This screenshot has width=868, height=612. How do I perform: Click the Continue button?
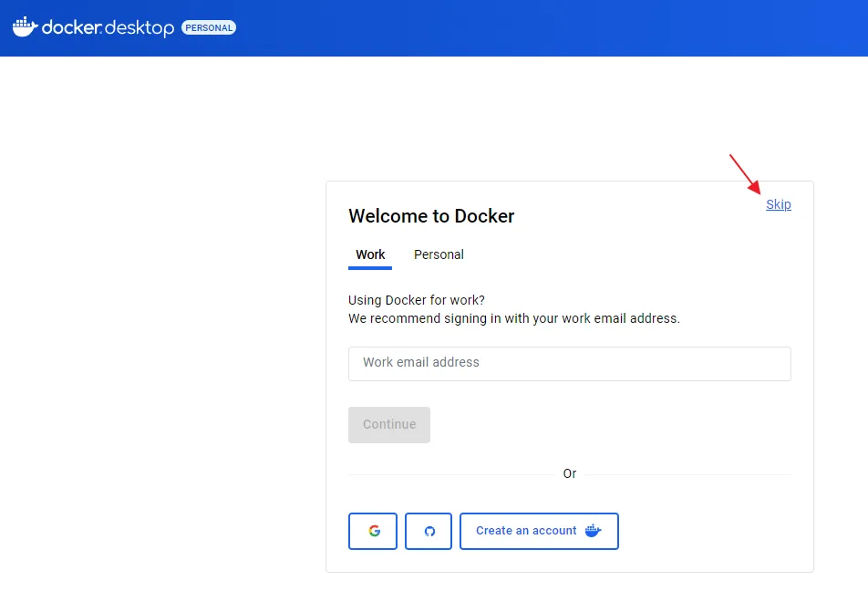(389, 425)
